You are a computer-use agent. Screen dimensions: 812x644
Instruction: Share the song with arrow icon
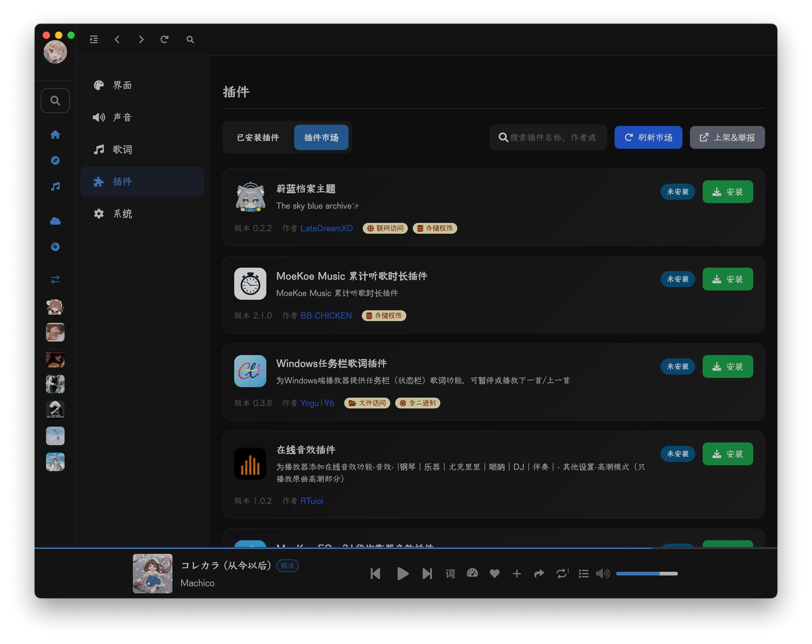(539, 573)
